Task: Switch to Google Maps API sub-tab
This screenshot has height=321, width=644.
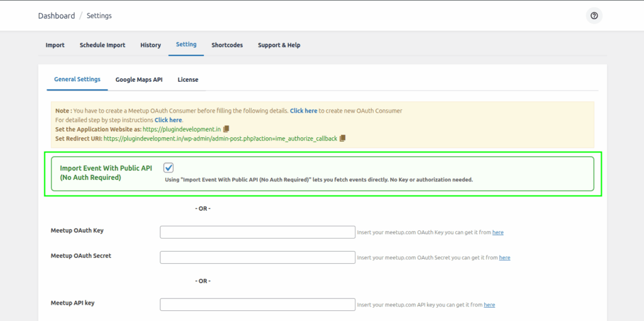Action: (139, 80)
